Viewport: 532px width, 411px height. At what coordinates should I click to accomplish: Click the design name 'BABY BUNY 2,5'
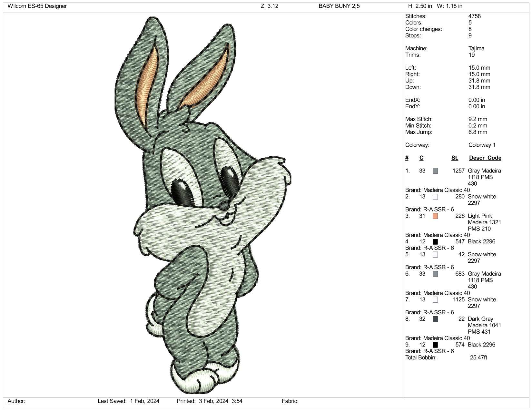pos(339,6)
